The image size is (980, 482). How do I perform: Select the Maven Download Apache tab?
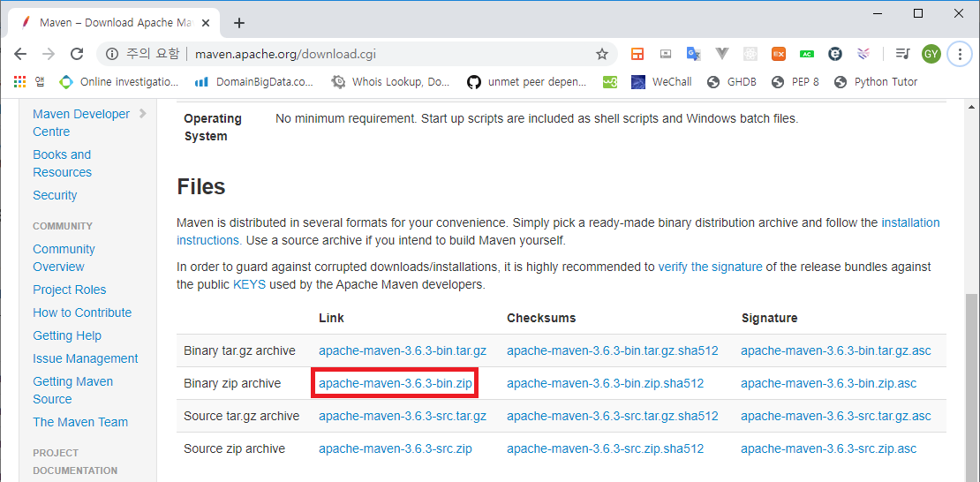112,22
